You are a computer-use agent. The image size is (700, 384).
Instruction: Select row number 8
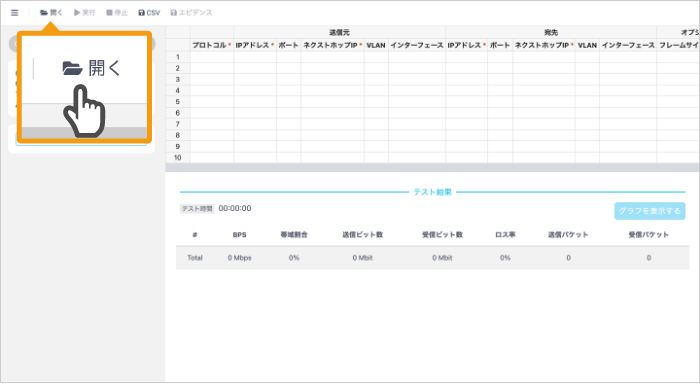point(178,135)
